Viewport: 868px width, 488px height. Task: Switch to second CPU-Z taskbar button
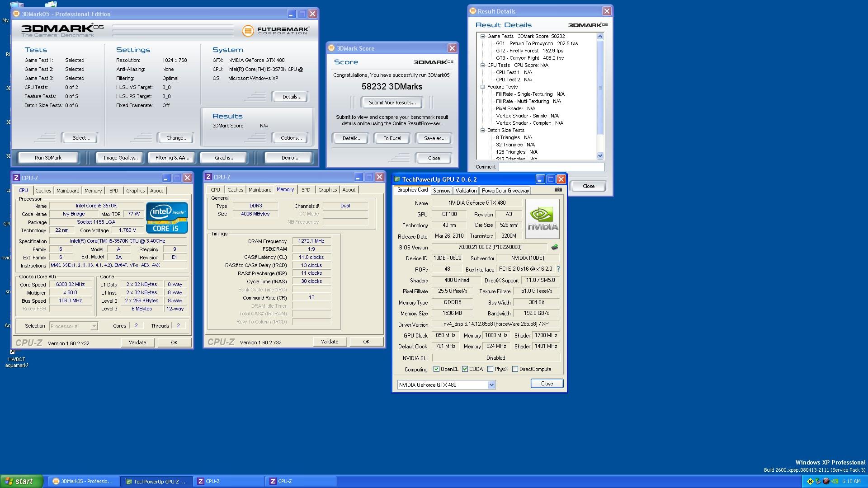pyautogui.click(x=301, y=482)
